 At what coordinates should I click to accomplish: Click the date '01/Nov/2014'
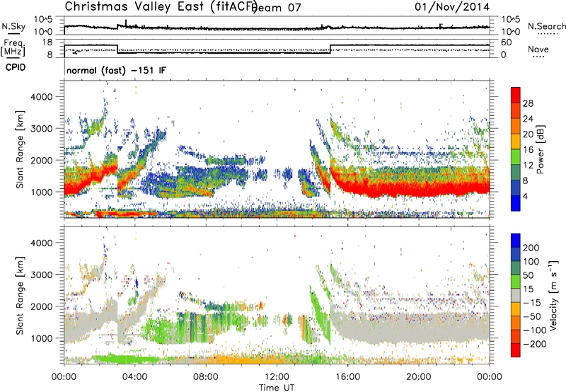[452, 7]
